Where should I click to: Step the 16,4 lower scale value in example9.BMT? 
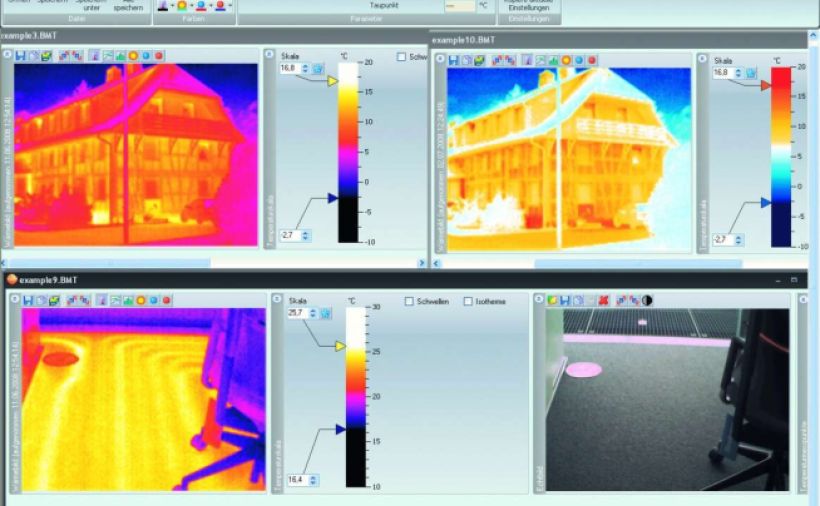pyautogui.click(x=313, y=479)
